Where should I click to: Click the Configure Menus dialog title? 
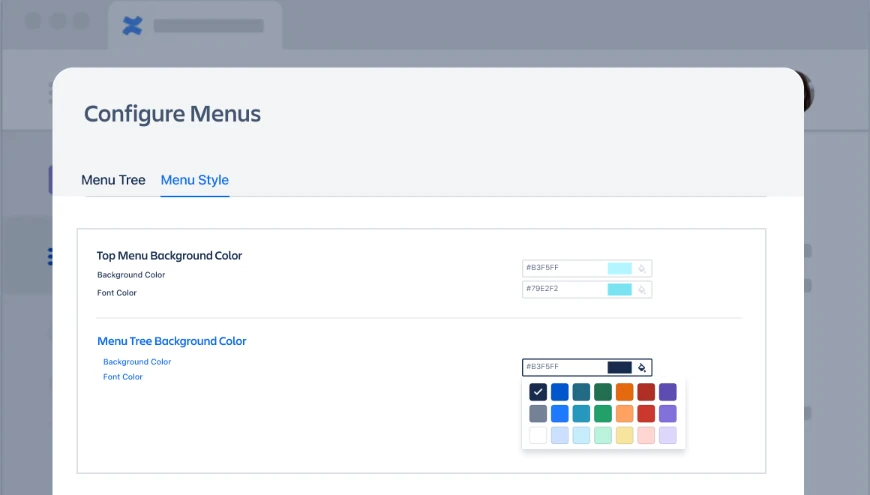click(173, 114)
